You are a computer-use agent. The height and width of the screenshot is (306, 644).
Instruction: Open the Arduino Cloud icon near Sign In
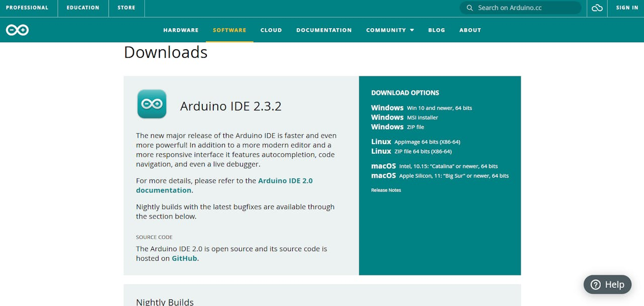(597, 8)
